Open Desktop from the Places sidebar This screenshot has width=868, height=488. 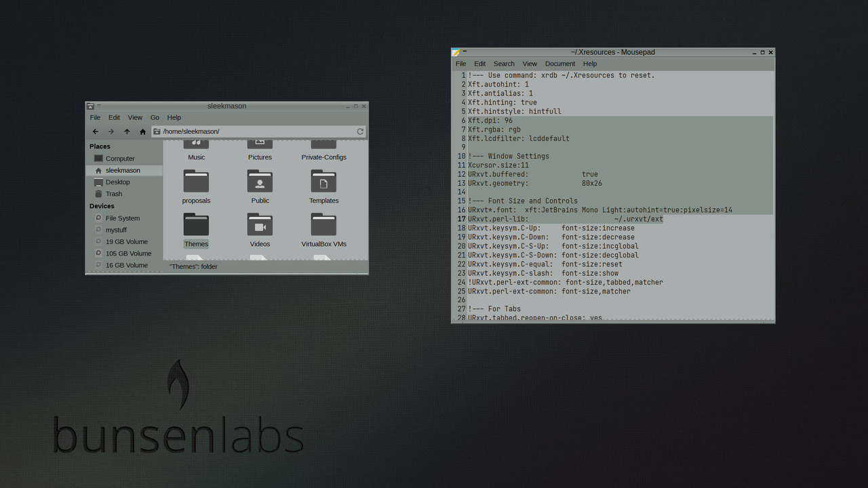(124, 182)
